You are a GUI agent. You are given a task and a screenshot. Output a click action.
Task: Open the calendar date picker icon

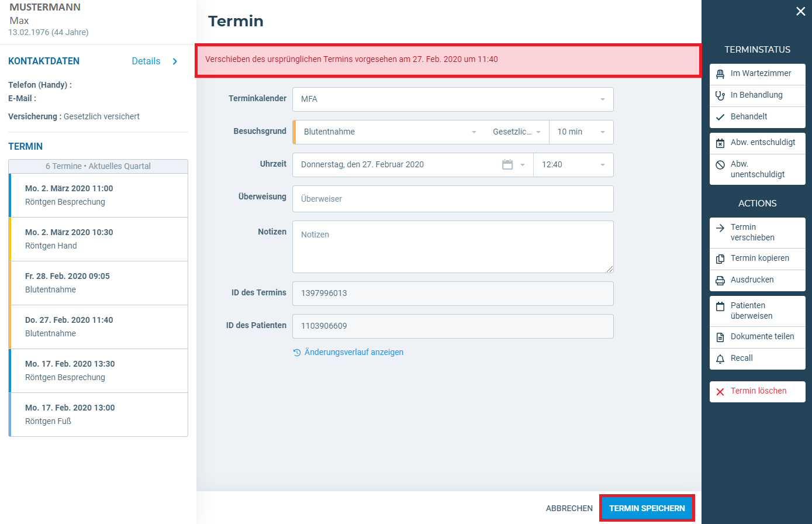tap(507, 165)
